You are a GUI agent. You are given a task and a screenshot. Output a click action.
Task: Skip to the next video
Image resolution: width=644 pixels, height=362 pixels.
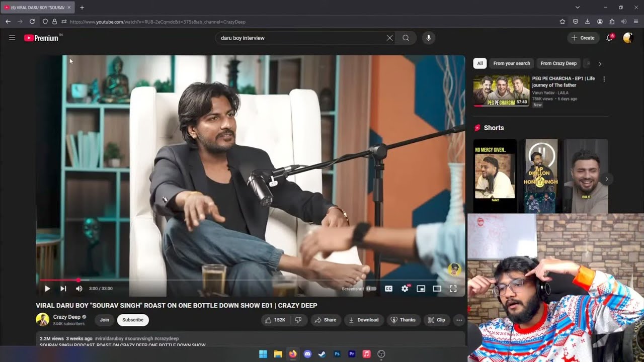pyautogui.click(x=63, y=289)
